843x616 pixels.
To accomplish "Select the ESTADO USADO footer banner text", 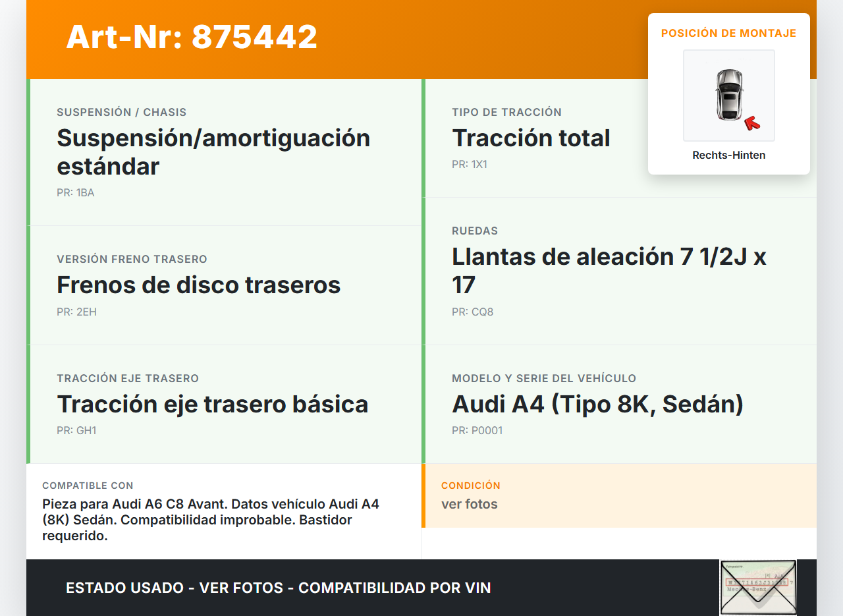I will click(x=279, y=588).
